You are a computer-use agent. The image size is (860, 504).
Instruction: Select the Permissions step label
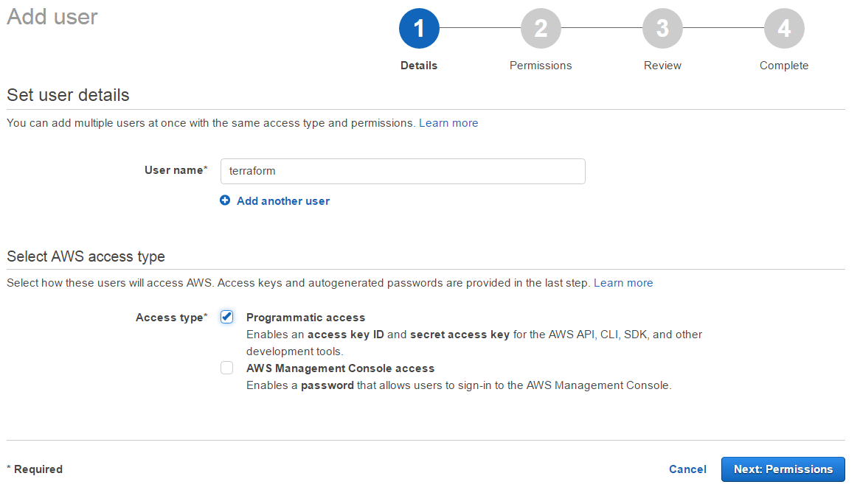pos(541,66)
